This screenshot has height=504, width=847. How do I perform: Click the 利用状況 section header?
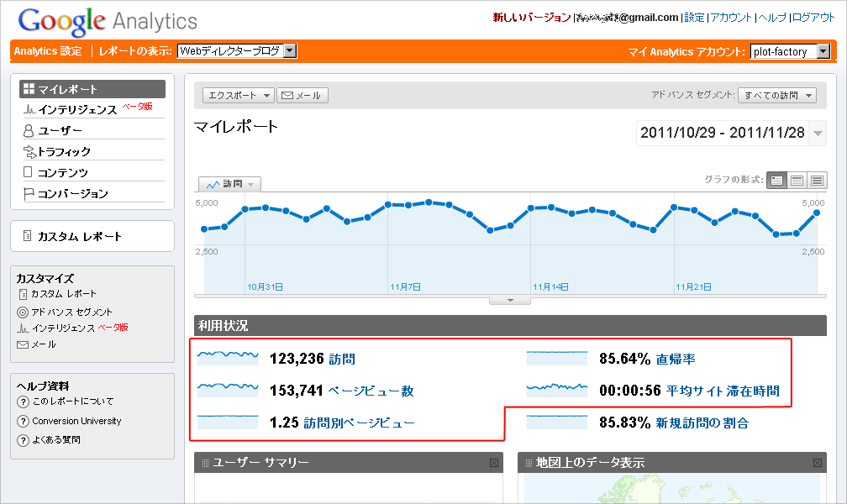point(510,326)
